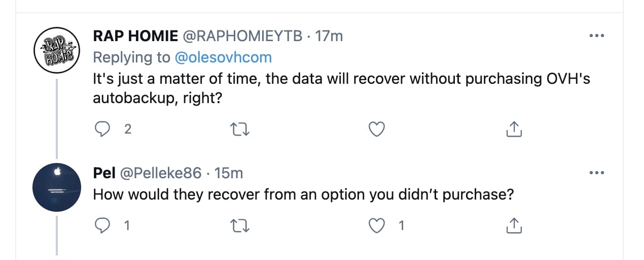Viewport: 644px width, 260px height.
Task: Like Pel's tweet
Action: pos(376,225)
